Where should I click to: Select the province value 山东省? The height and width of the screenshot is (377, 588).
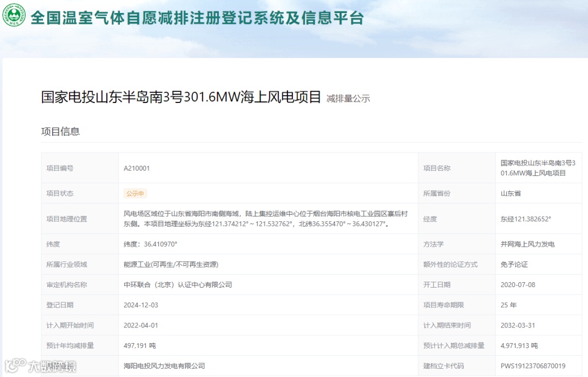[x=511, y=193]
